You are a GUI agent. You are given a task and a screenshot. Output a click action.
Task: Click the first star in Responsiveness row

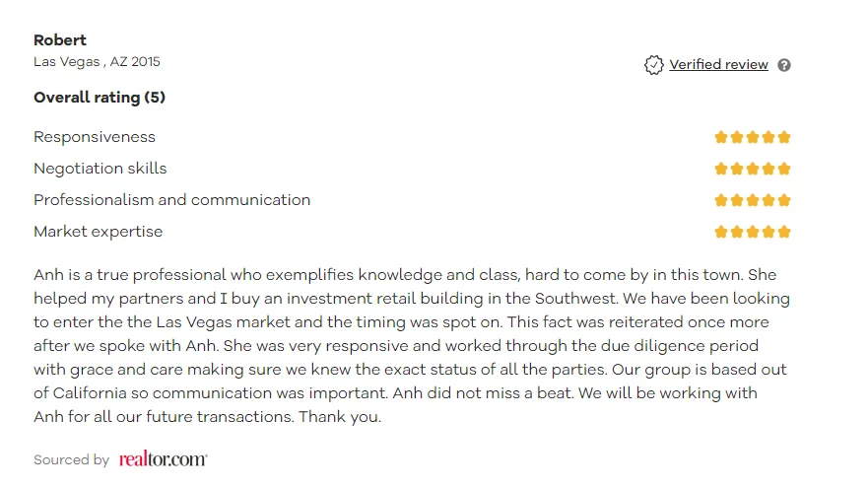721,137
